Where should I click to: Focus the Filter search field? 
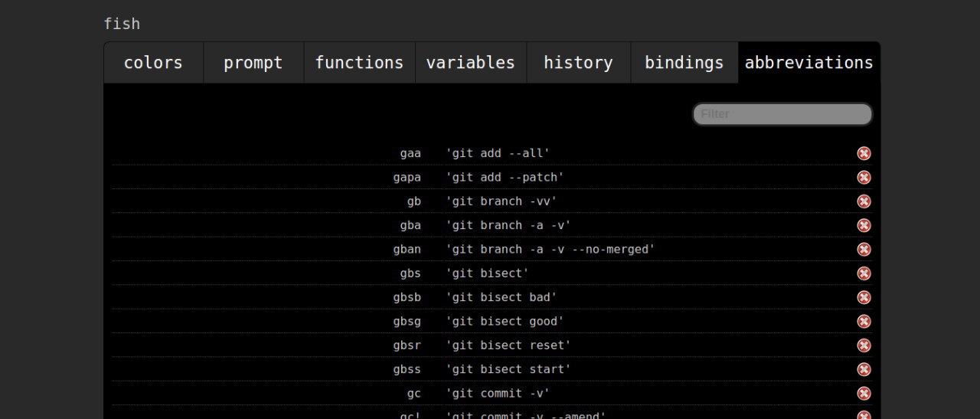[782, 114]
